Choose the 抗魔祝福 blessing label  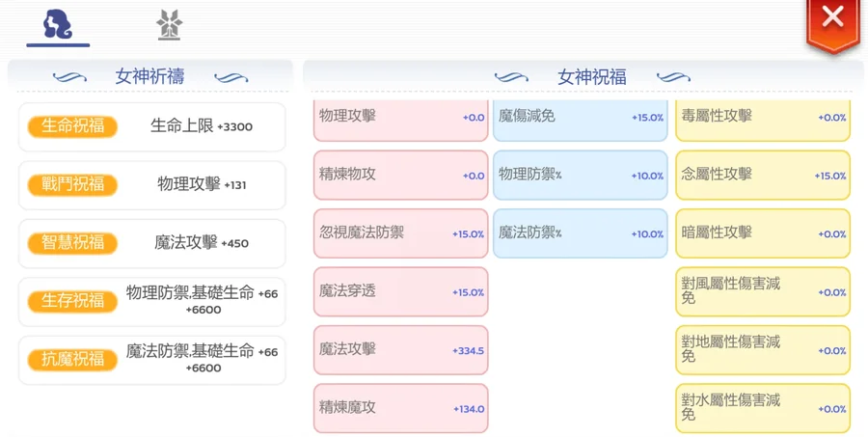tap(73, 359)
